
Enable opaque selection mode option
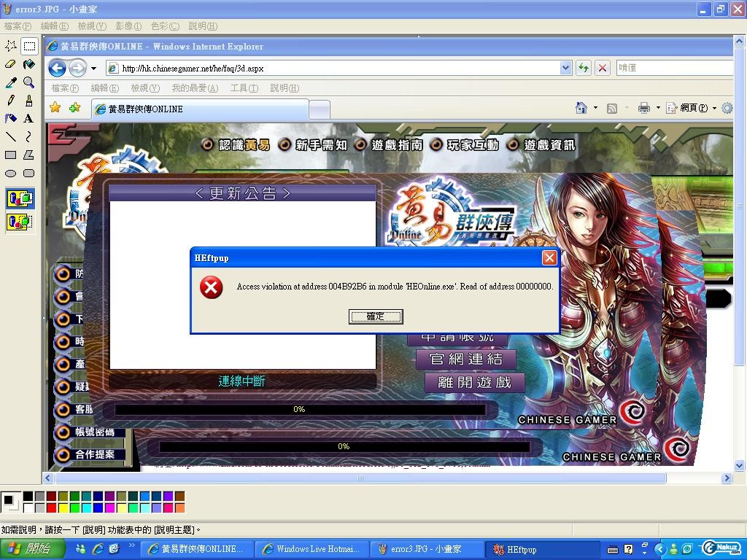[20, 198]
